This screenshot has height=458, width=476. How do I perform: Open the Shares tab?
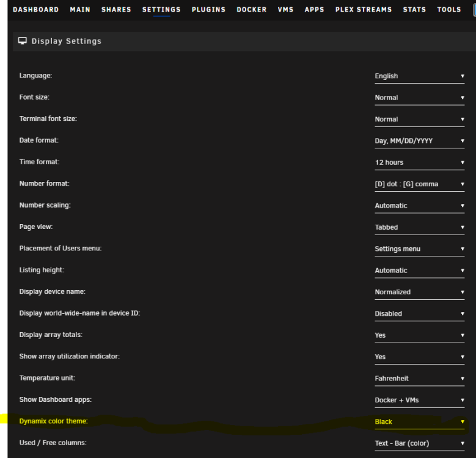[x=116, y=10]
